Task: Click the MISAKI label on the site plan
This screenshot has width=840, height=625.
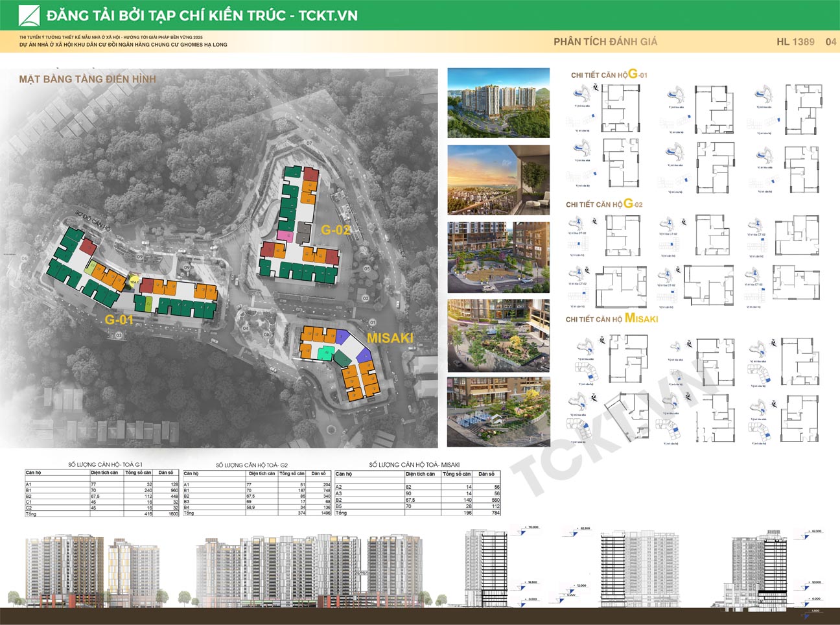Action: (x=390, y=338)
